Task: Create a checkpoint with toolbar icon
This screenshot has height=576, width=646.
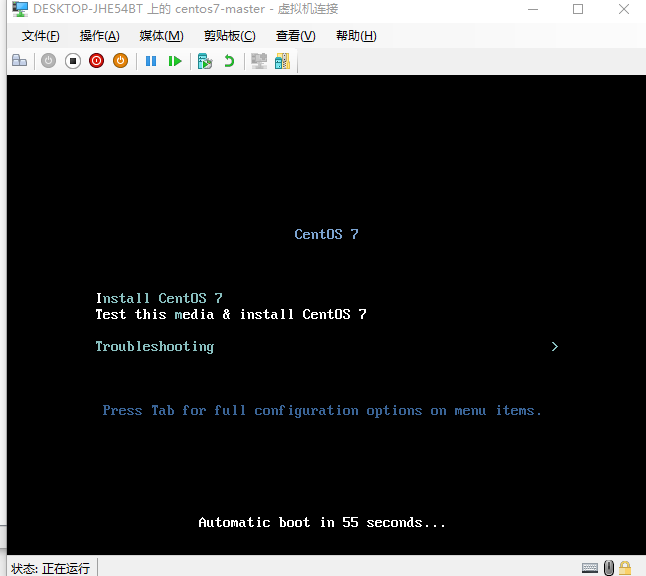Action: point(205,61)
